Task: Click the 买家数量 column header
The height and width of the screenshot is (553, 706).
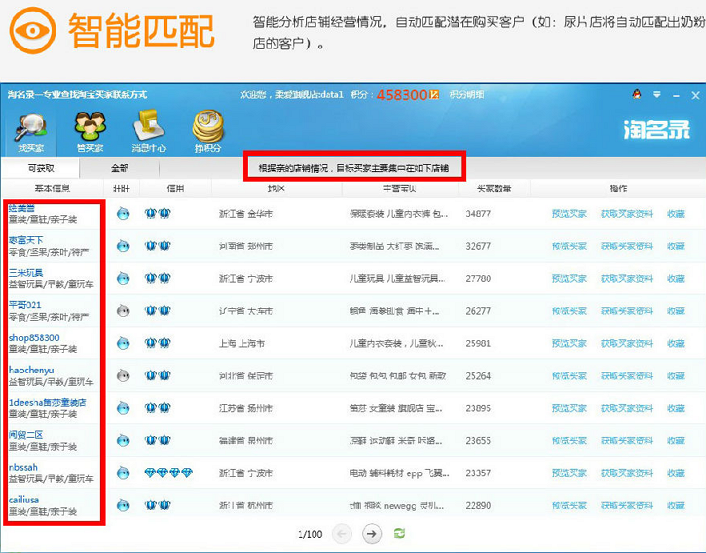Action: (494, 188)
